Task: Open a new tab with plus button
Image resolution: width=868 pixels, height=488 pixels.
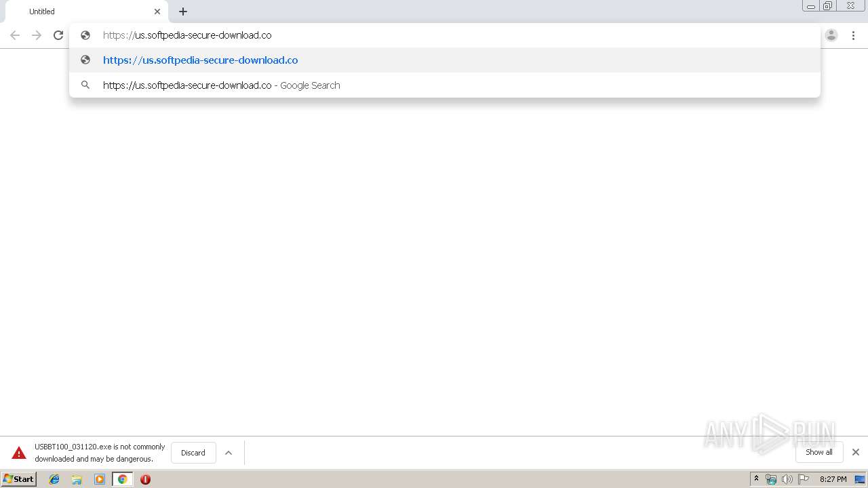Action: pos(183,12)
